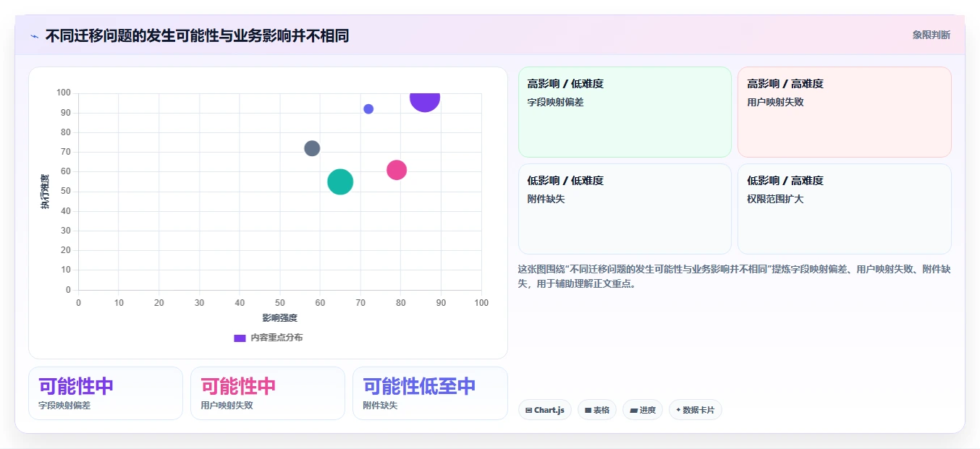The width and height of the screenshot is (980, 449).
Task: Click the 权限范围扩大 text
Action: coord(775,199)
